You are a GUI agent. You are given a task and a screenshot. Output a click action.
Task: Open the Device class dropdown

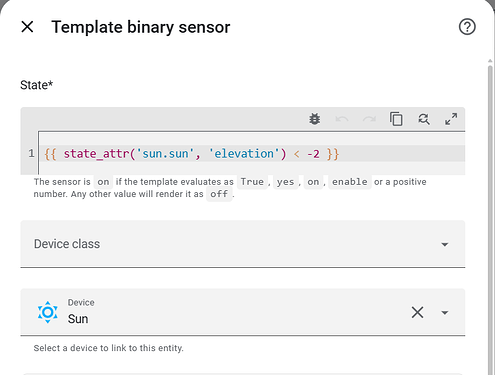tap(243, 244)
